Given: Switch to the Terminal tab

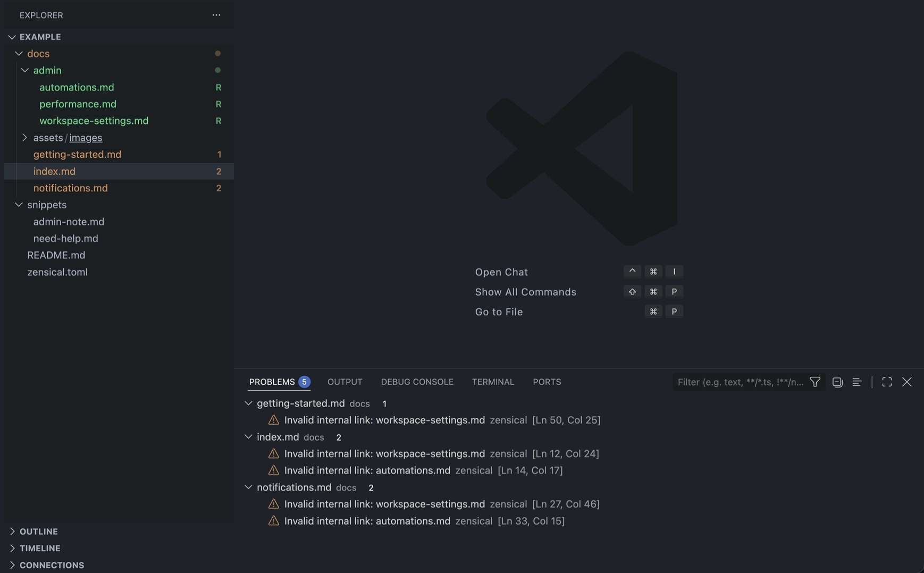Looking at the screenshot, I should pyautogui.click(x=493, y=382).
